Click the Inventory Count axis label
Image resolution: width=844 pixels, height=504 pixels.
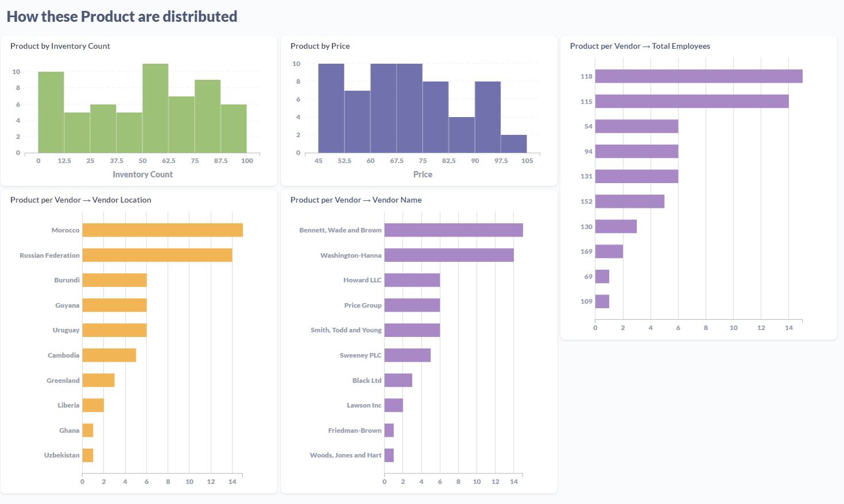142,174
